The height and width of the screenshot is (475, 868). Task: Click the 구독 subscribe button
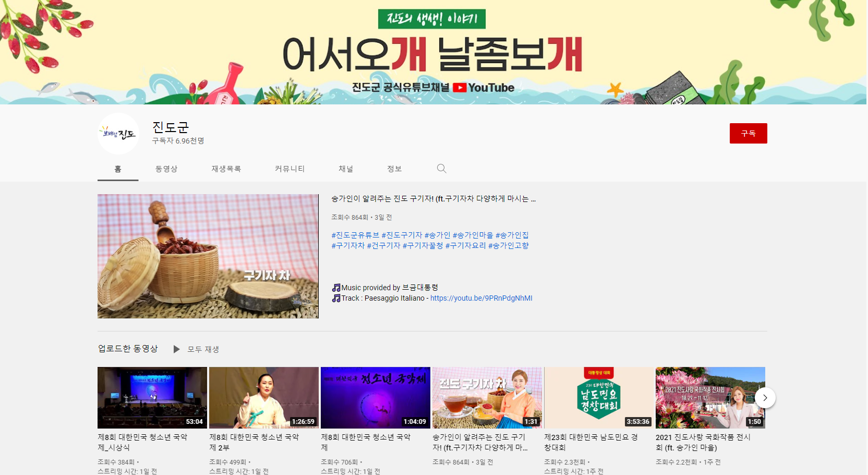pyautogui.click(x=748, y=133)
